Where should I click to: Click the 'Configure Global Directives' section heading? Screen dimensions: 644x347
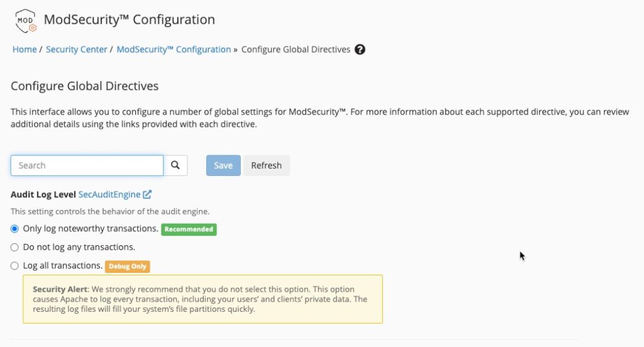point(84,86)
